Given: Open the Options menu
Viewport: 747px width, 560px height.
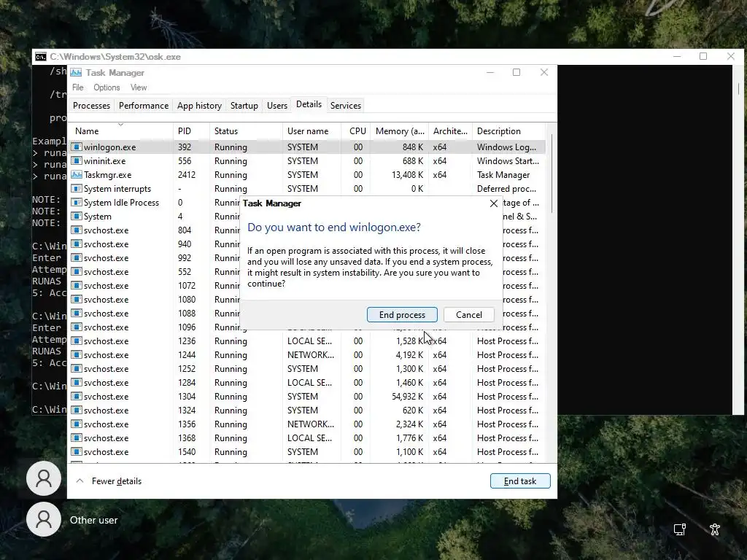Looking at the screenshot, I should tap(107, 87).
